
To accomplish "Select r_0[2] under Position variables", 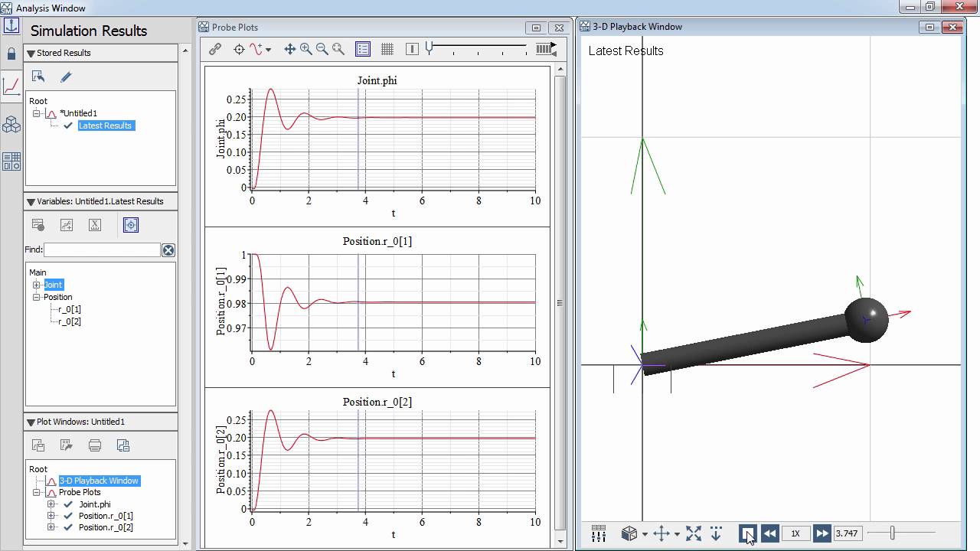I will pos(70,321).
